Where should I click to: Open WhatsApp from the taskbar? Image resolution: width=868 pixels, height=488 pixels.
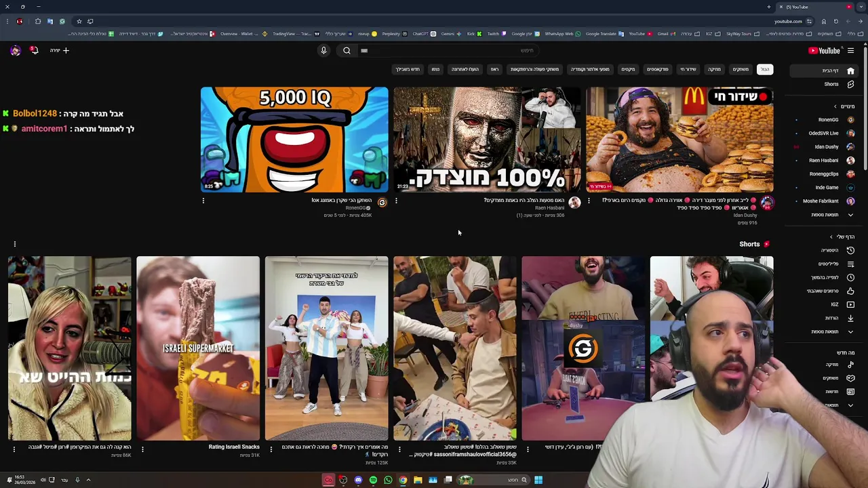click(x=388, y=480)
